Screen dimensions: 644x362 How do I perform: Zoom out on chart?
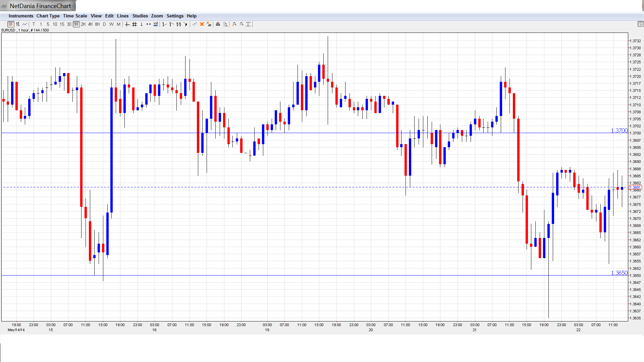pos(241,24)
